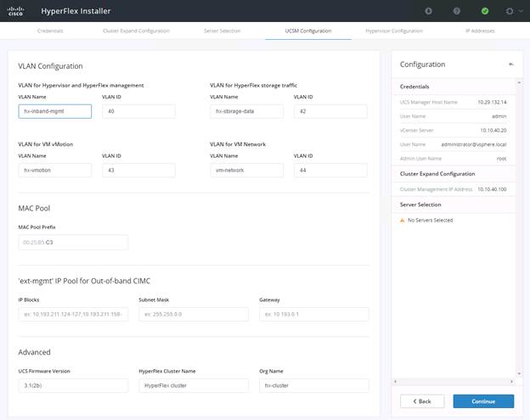
Task: Collapse the Configuration panel arrow
Action: point(511,64)
